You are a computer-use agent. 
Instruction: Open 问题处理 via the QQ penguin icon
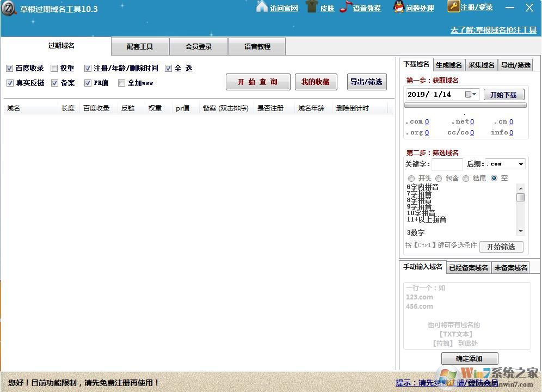[x=398, y=7]
